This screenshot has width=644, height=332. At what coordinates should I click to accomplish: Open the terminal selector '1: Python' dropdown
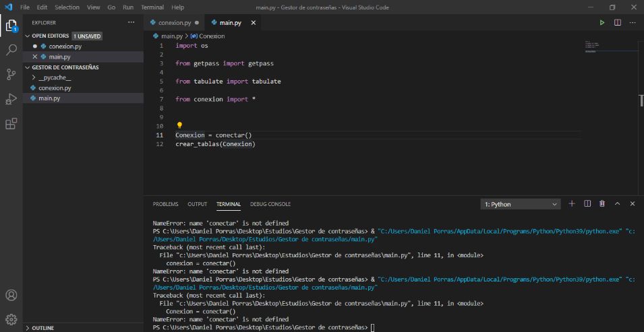coord(521,204)
